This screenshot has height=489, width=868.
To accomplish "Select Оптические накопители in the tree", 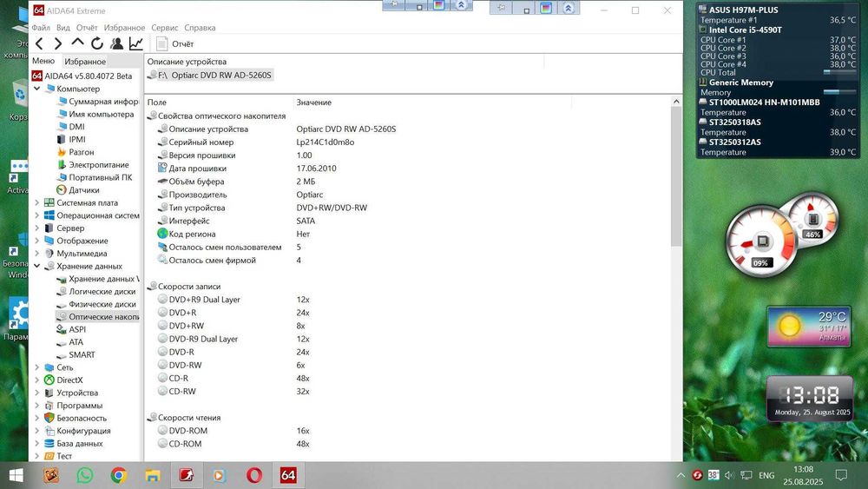I will click(97, 317).
